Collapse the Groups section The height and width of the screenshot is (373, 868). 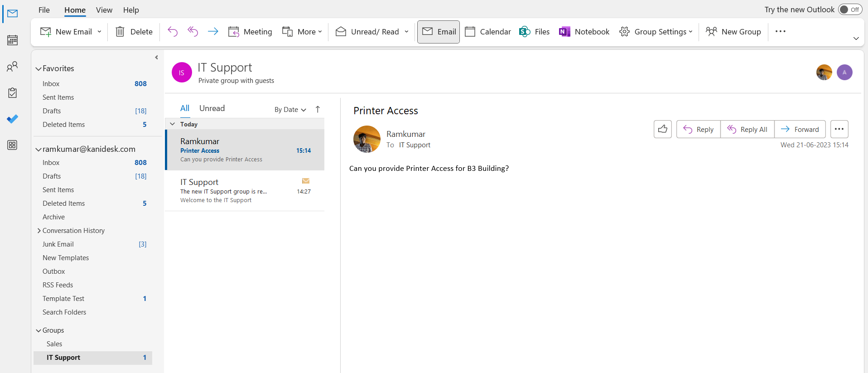click(x=39, y=331)
